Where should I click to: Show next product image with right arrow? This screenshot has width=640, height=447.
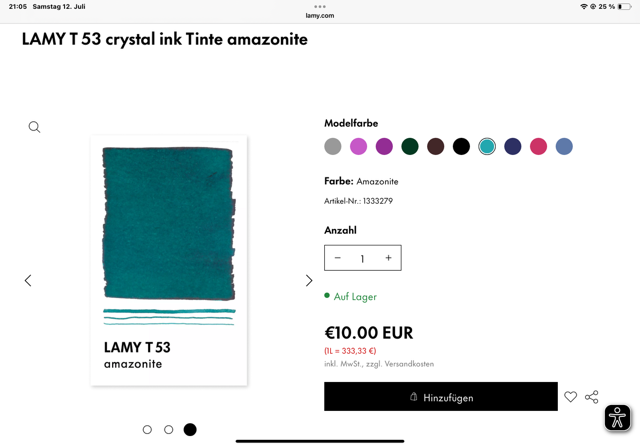[309, 280]
